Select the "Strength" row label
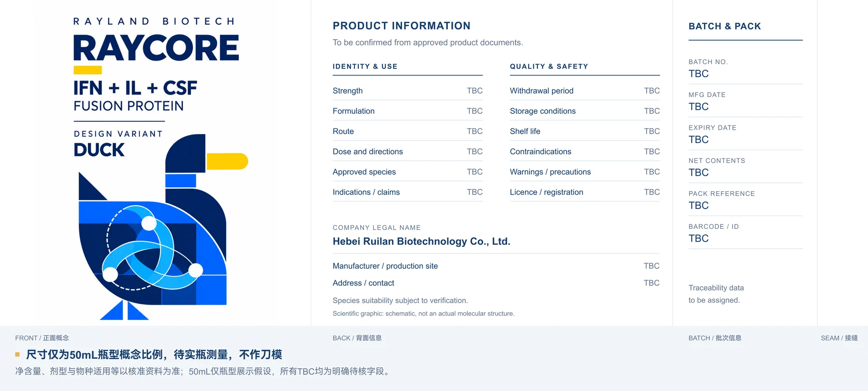This screenshot has width=868, height=391. [x=348, y=91]
